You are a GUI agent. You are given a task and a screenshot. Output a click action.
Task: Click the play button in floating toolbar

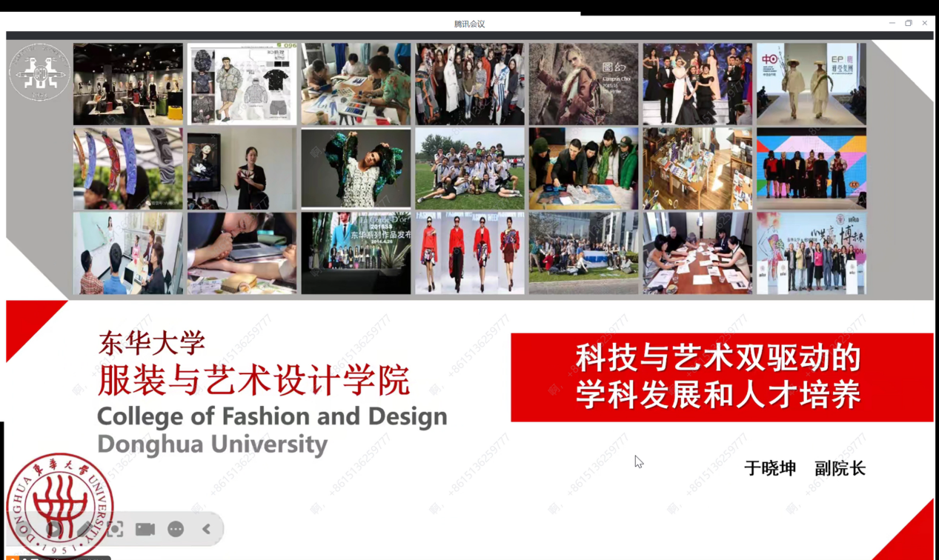(54, 529)
